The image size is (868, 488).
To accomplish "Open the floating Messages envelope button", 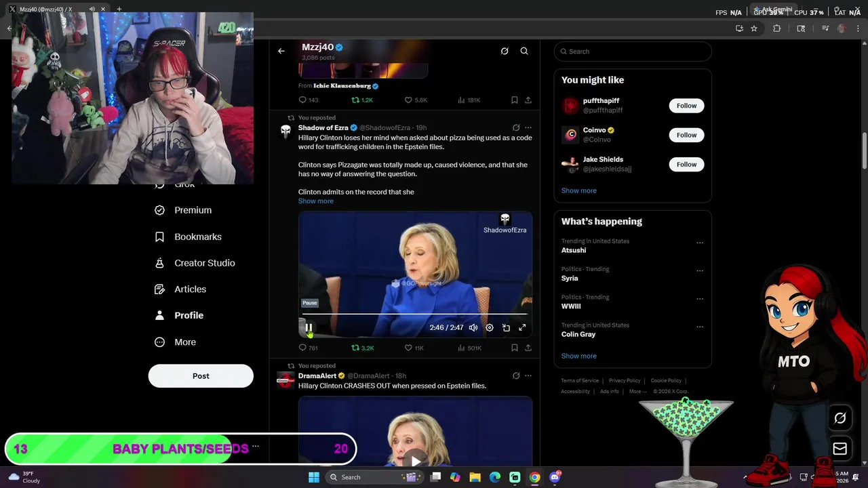I will (840, 449).
